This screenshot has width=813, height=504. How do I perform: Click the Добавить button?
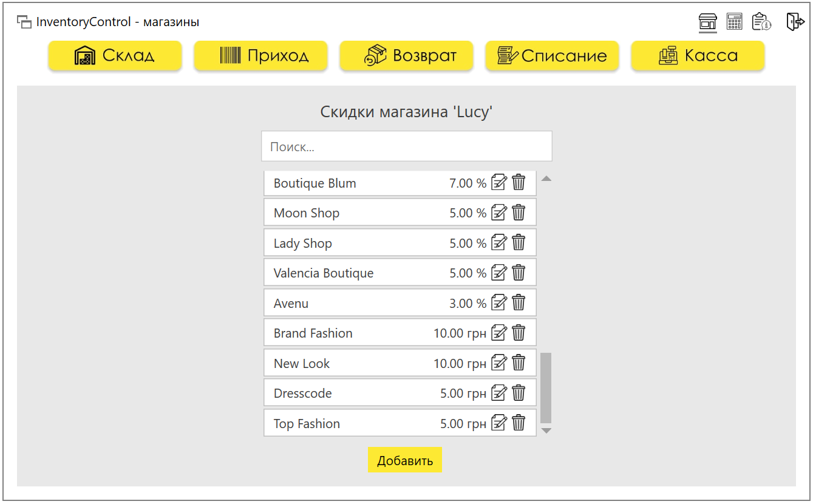[x=405, y=460]
